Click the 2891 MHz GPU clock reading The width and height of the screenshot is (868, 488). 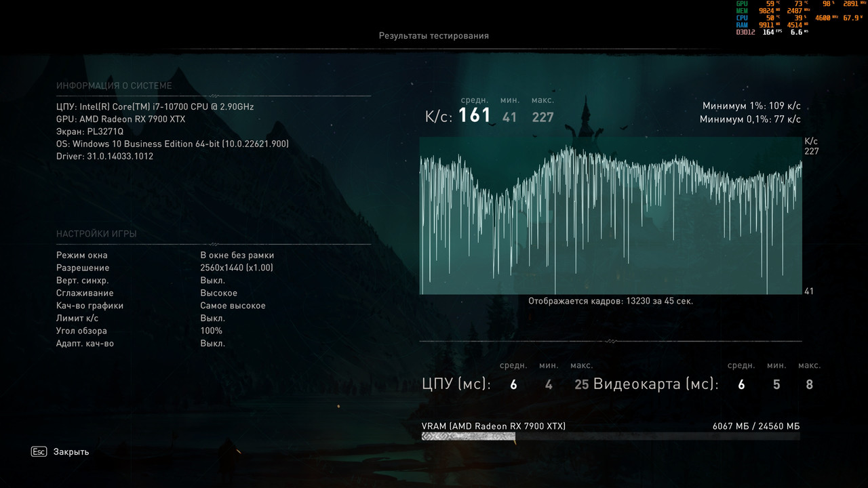pyautogui.click(x=854, y=3)
